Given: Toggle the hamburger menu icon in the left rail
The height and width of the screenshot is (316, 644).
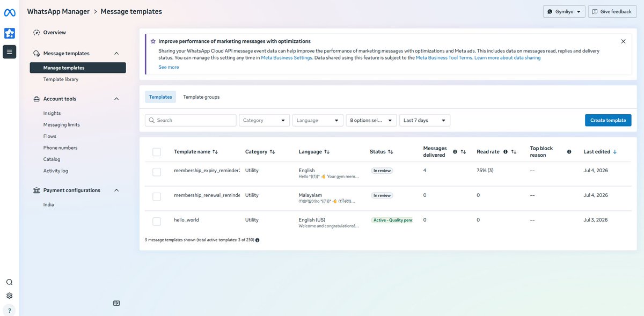Looking at the screenshot, I should (x=10, y=52).
